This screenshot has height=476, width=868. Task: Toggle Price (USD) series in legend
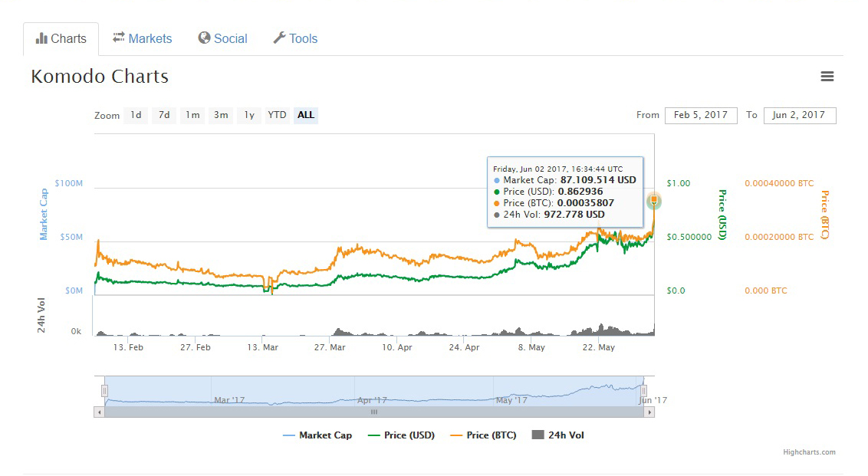pos(401,435)
